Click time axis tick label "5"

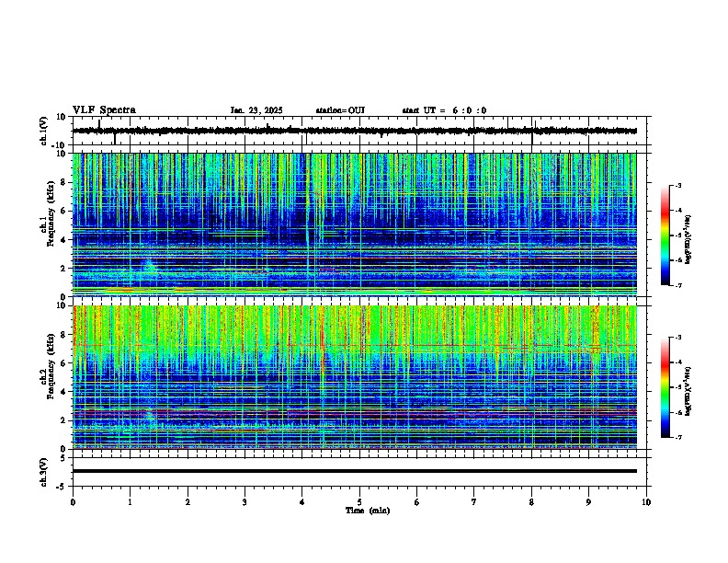359,502
